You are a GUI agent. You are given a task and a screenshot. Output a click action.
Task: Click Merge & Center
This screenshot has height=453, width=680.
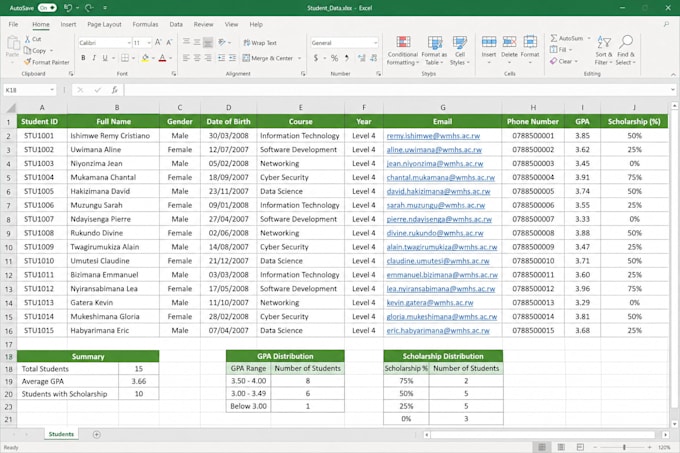click(268, 58)
